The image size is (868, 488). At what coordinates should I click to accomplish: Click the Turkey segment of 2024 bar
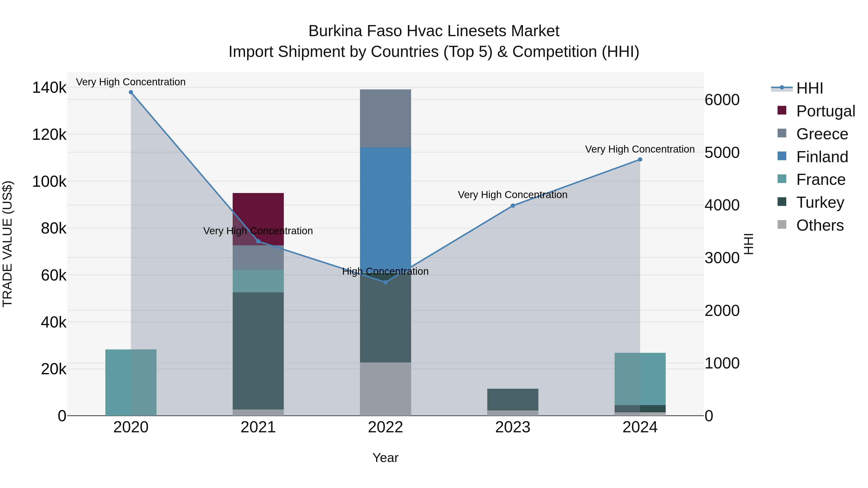point(640,409)
